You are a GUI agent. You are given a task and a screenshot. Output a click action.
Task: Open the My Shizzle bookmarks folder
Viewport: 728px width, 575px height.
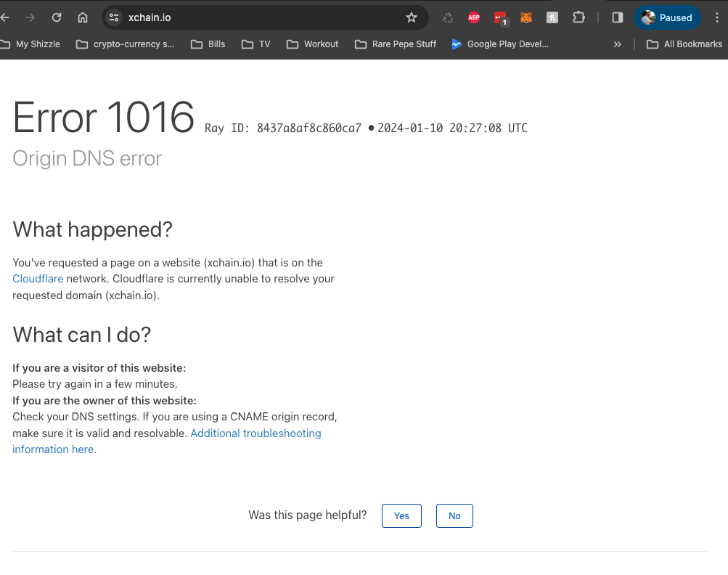(30, 44)
